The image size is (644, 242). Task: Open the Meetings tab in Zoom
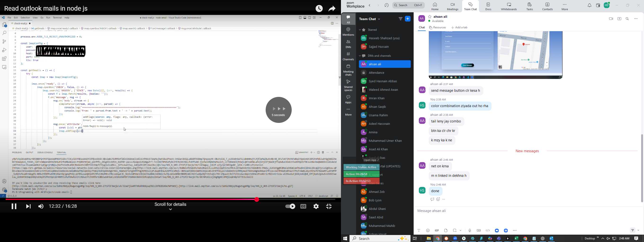(453, 6)
